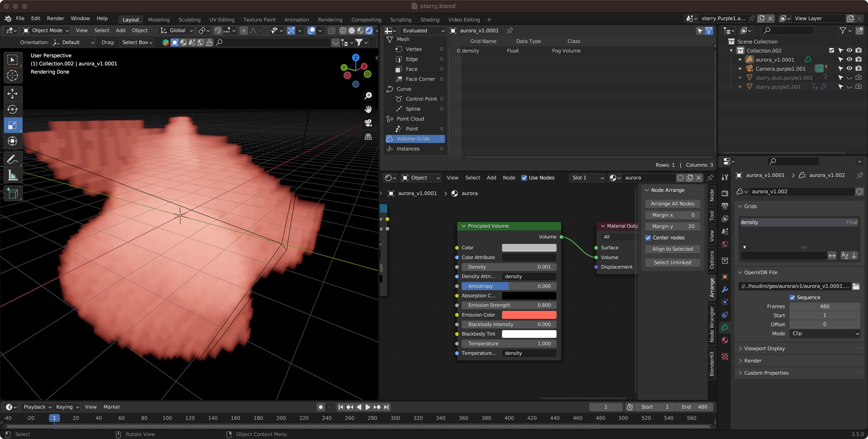Switch to the Shading workspace tab
868x439 pixels.
pyautogui.click(x=430, y=19)
